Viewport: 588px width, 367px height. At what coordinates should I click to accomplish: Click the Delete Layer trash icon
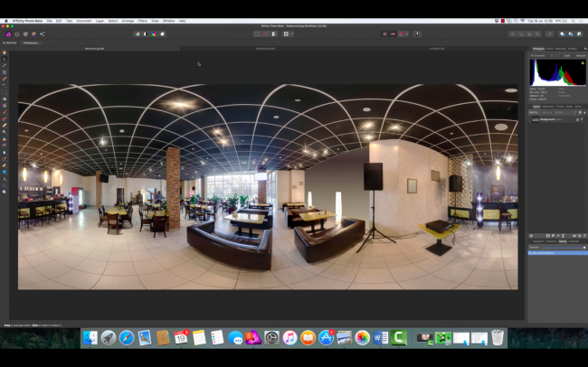point(584,236)
